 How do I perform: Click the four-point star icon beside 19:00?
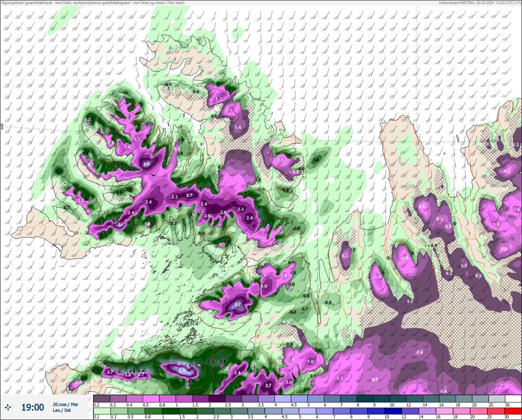(8, 407)
